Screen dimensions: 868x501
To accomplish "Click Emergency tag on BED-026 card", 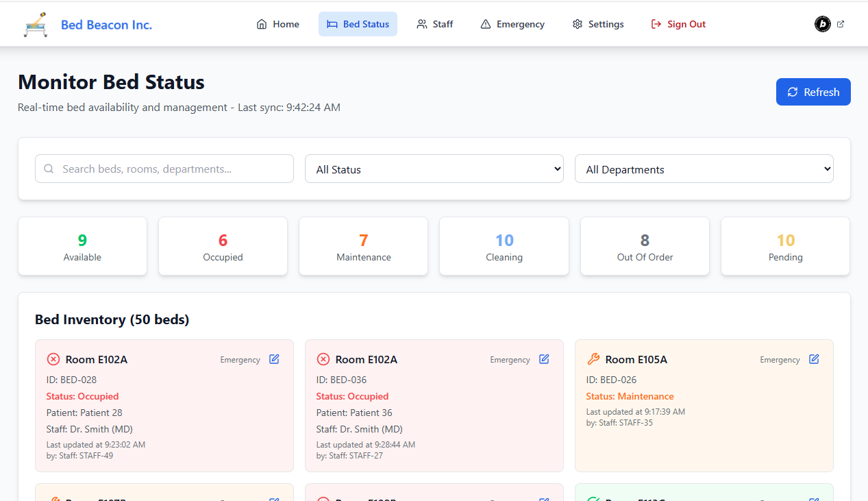I will click(x=780, y=360).
